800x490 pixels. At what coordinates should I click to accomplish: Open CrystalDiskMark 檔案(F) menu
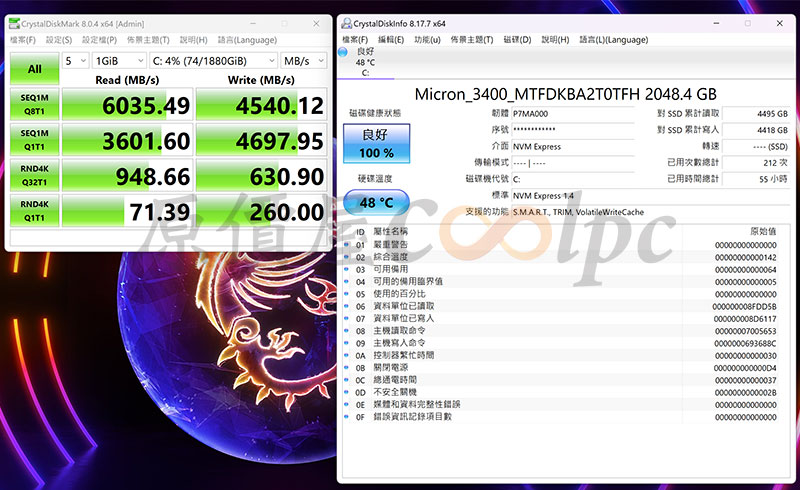[x=23, y=40]
